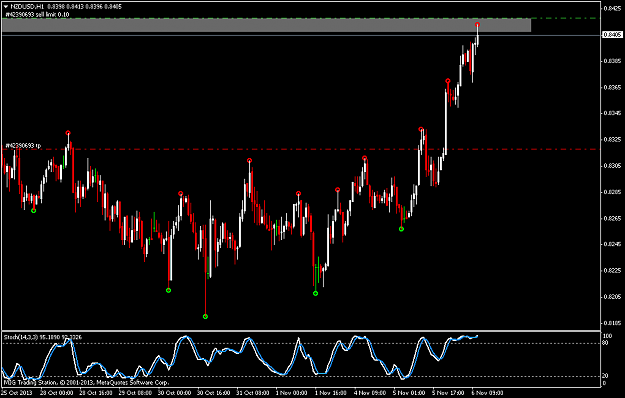Click the 0.8305 price scale label
The image size is (625, 398).
[612, 166]
